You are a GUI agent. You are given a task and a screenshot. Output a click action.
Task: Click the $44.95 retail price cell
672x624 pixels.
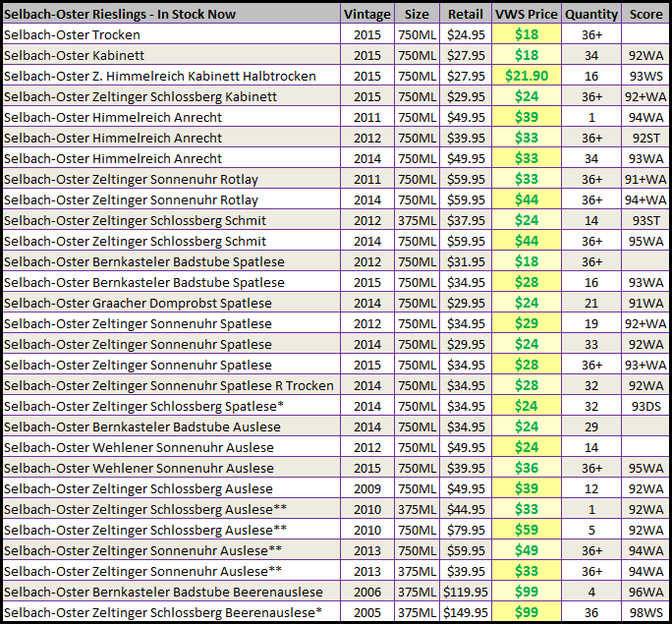466,509
